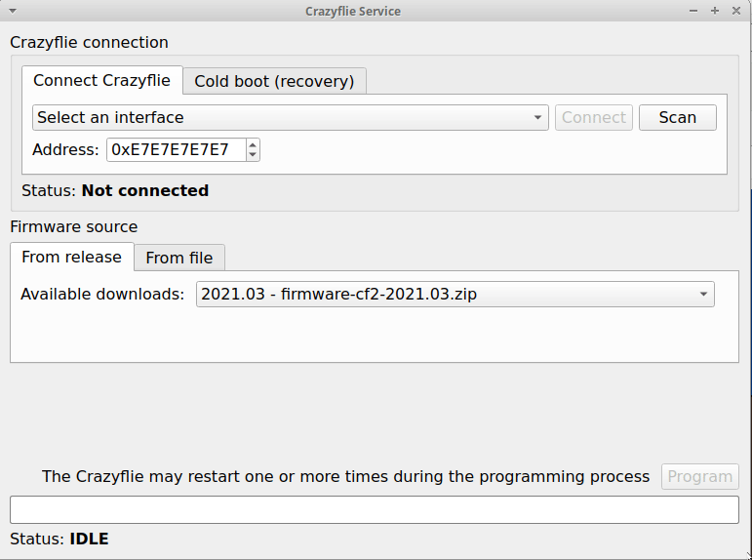752x560 pixels.
Task: Open the Available downloads firmware dropdown
Action: [x=455, y=295]
